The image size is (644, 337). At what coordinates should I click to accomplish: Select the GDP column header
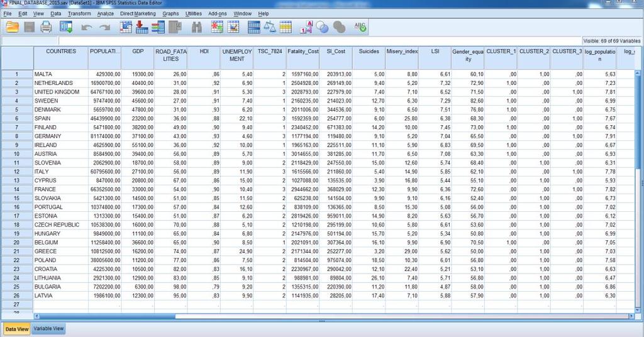pos(138,58)
